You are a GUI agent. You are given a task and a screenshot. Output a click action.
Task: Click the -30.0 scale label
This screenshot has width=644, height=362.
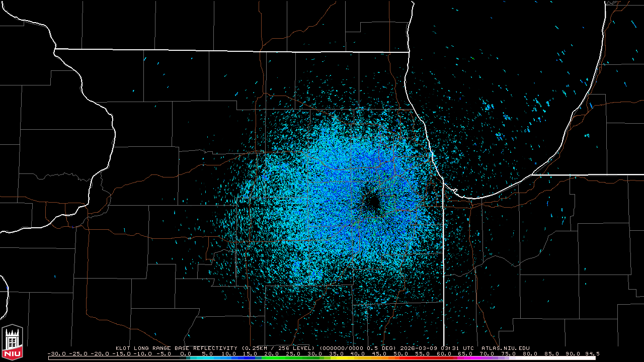tap(57, 353)
